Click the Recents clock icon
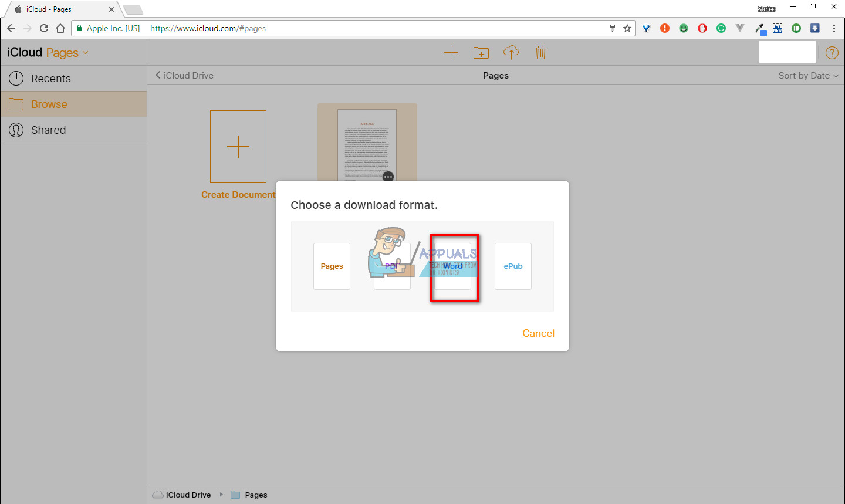This screenshot has height=504, width=845. 16,79
